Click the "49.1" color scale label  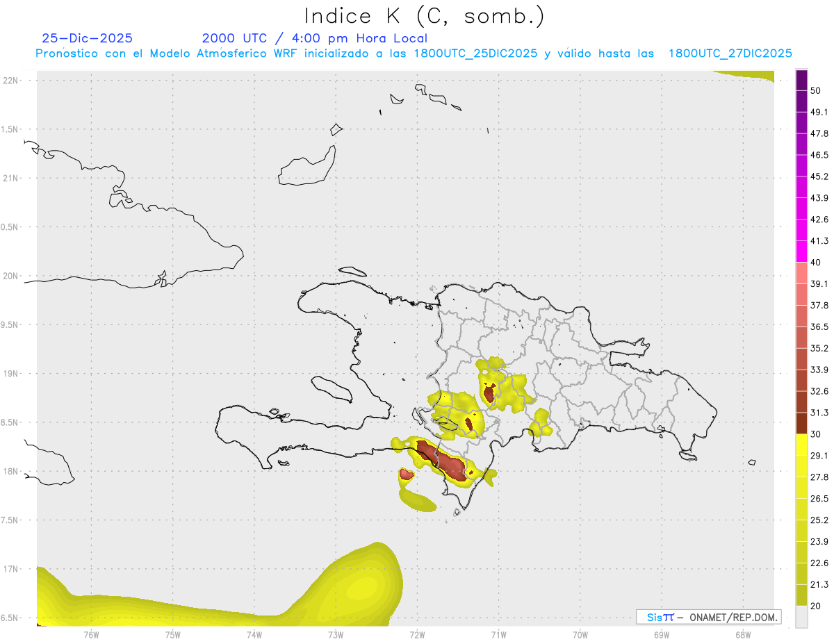[x=819, y=112]
